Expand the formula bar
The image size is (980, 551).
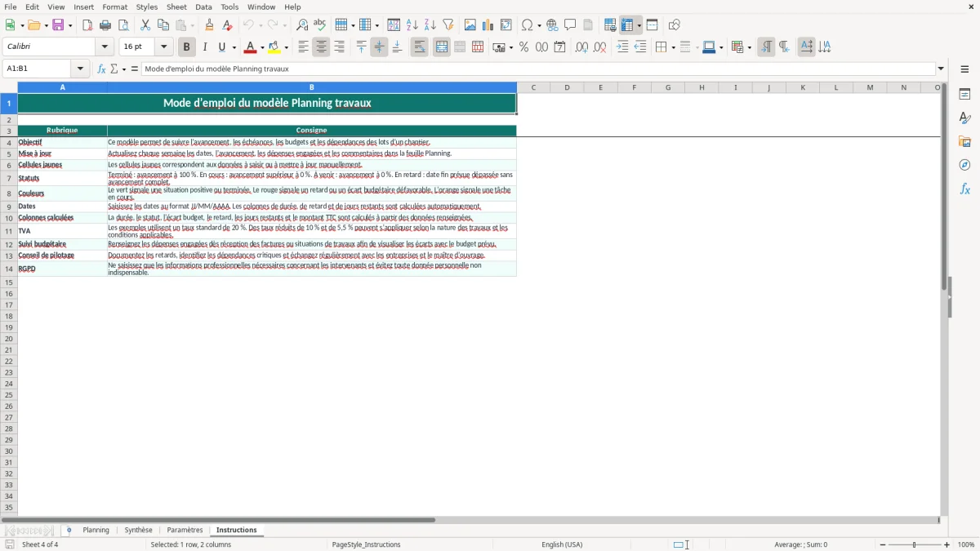tap(941, 69)
